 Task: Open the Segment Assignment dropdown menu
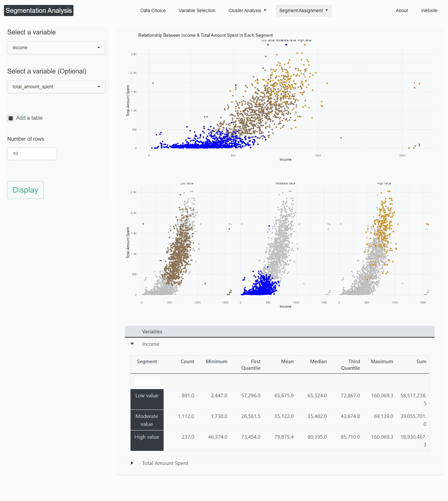pos(303,10)
